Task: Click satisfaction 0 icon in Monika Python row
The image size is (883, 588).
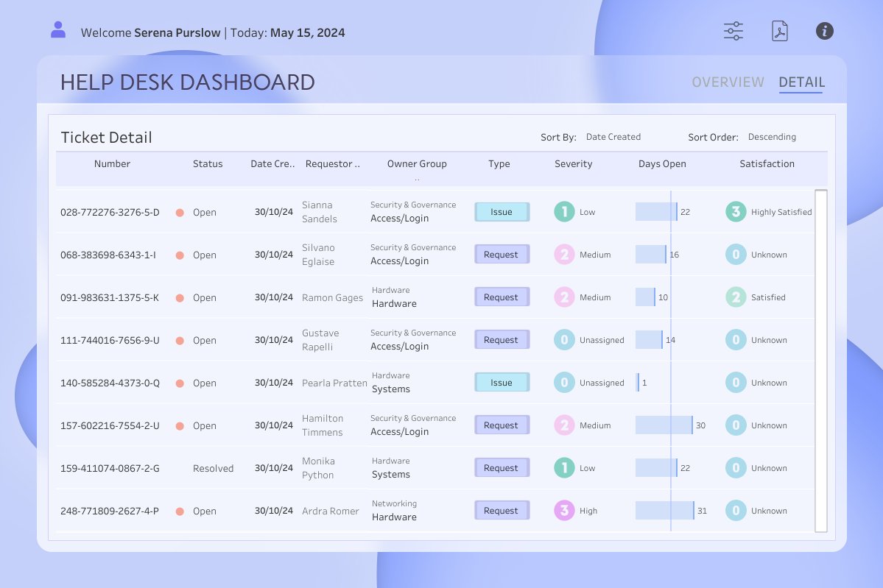Action: pos(736,468)
